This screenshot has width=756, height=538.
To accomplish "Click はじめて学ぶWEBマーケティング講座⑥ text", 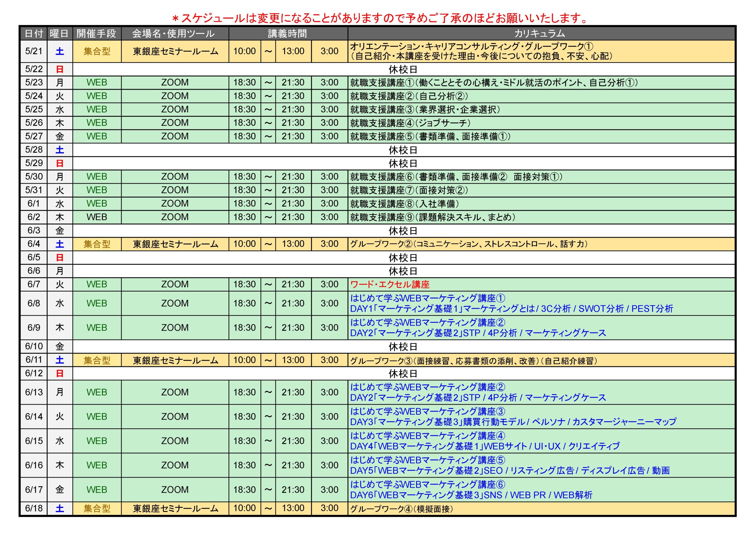I will pyautogui.click(x=428, y=484).
